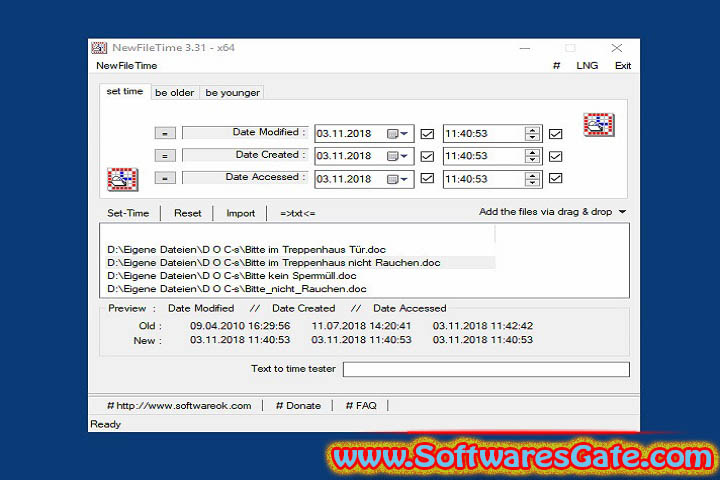The height and width of the screenshot is (480, 720).
Task: Decrease the Date Created time with the down spinner
Action: (x=532, y=160)
